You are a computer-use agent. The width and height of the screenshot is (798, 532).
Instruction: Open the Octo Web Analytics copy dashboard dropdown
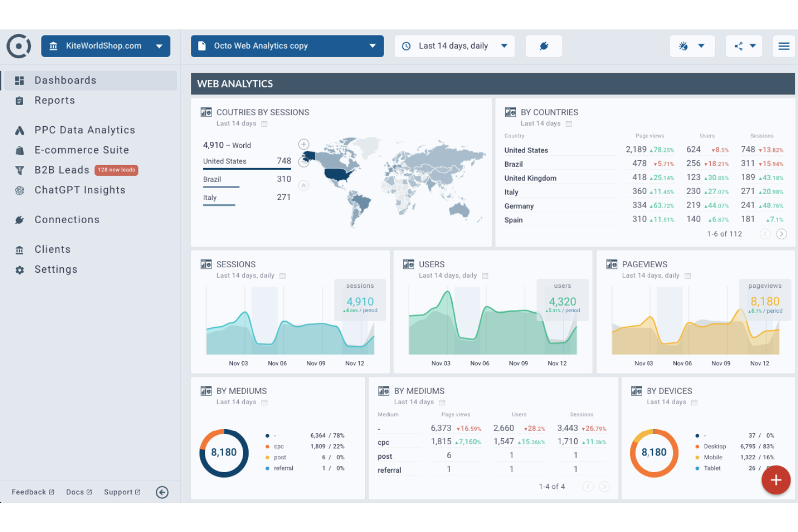click(x=287, y=46)
